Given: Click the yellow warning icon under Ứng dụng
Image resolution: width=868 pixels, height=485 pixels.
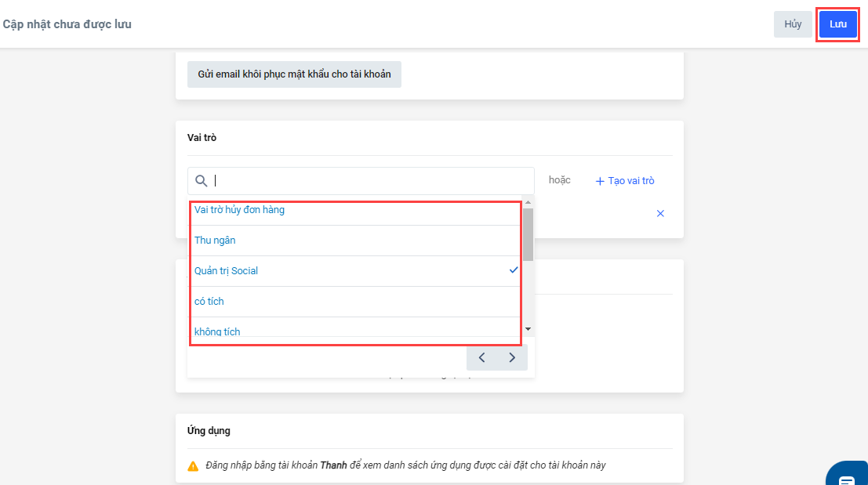Looking at the screenshot, I should [193, 465].
